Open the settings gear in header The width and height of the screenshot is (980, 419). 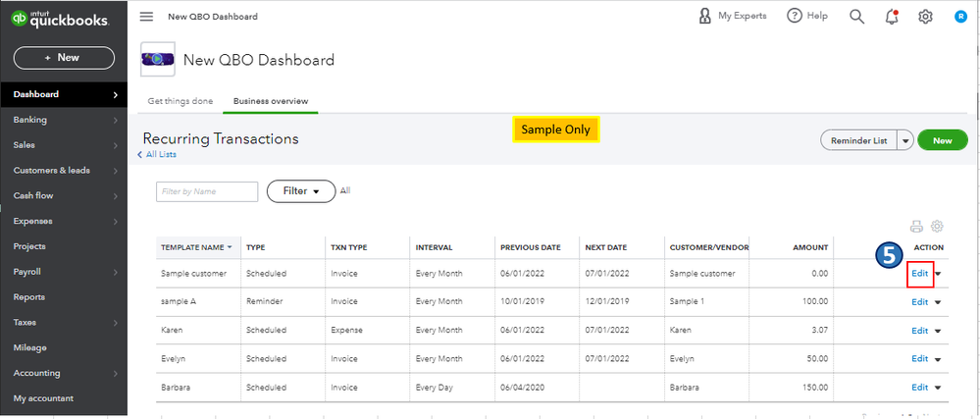925,17
